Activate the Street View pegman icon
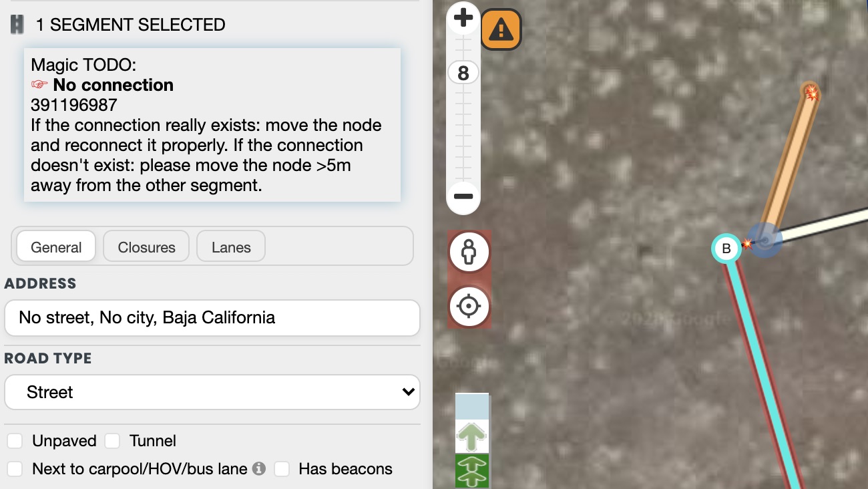Viewport: 868px width, 489px height. pyautogui.click(x=469, y=253)
